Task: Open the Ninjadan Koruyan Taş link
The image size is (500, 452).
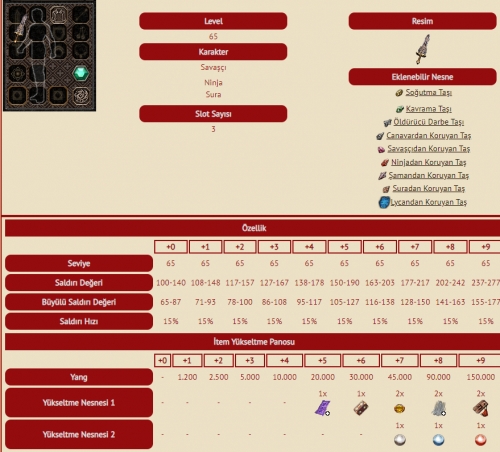Action: 428,162
